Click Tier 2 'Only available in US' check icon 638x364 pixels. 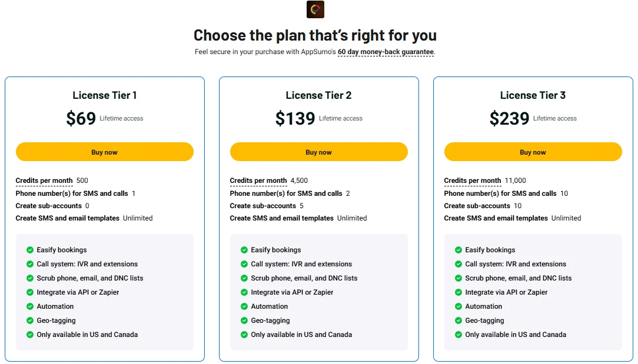pos(244,335)
